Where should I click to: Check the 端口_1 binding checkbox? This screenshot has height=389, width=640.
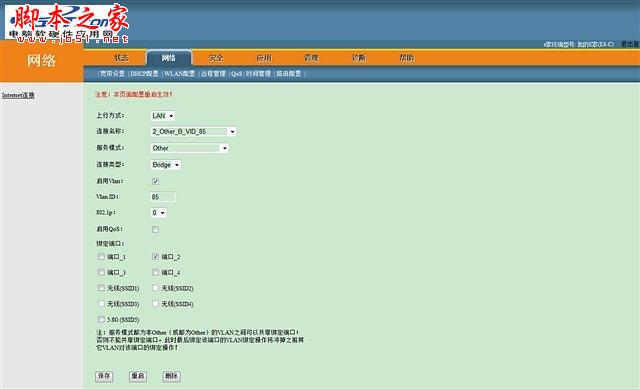point(101,257)
